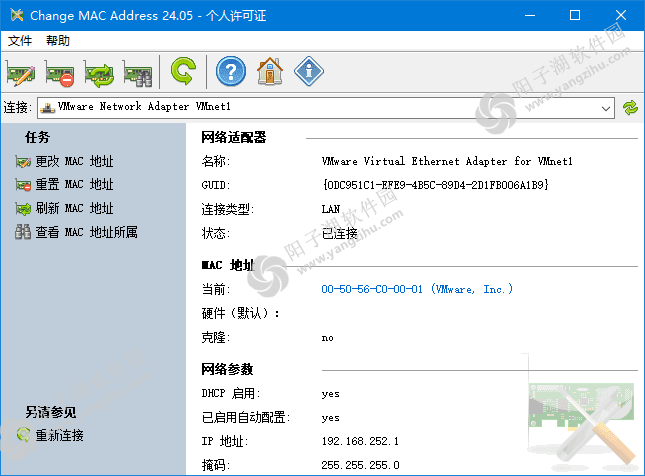Click the Change MAC address toolbar icon

(21, 74)
